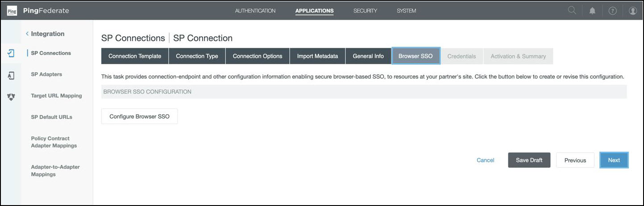This screenshot has height=206, width=644.
Task: Open Target URL Mapping in sidebar
Action: click(x=56, y=96)
